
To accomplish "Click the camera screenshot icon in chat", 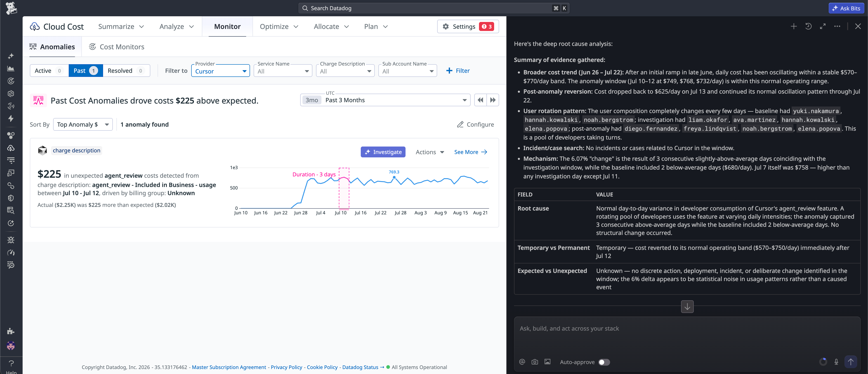I will 535,362.
